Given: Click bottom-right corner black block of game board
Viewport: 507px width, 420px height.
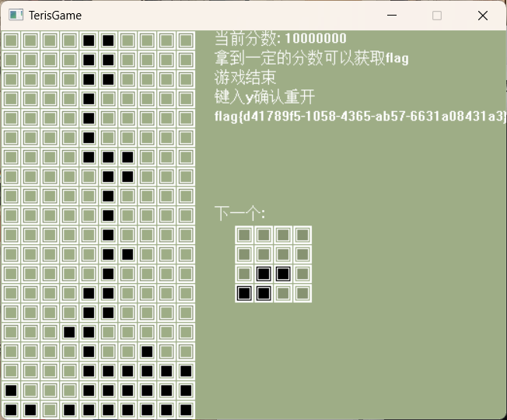Looking at the screenshot, I should pos(186,409).
